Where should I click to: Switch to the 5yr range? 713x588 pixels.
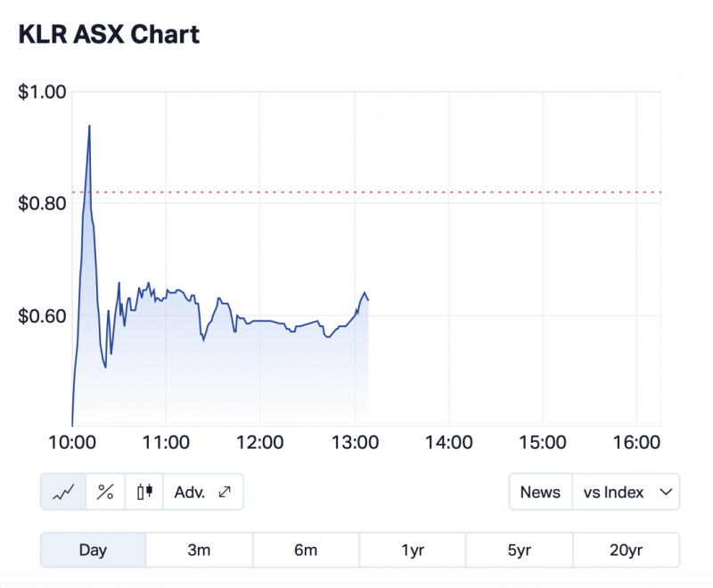point(519,550)
